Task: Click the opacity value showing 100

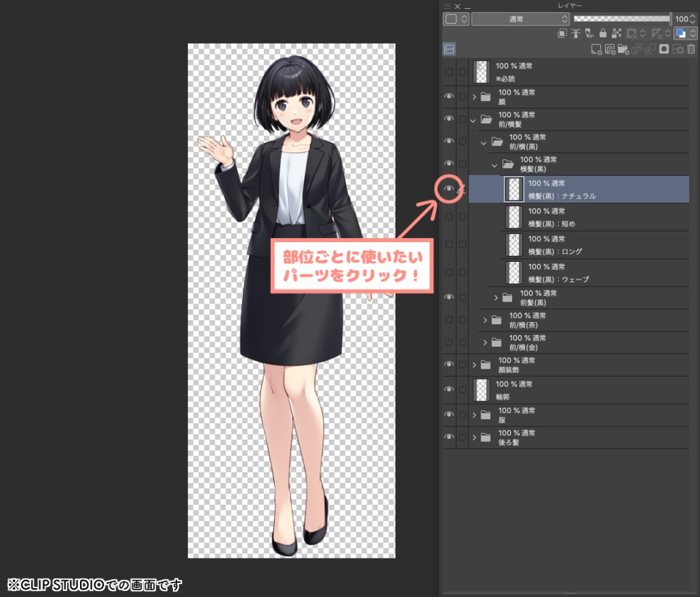Action: pos(683,19)
